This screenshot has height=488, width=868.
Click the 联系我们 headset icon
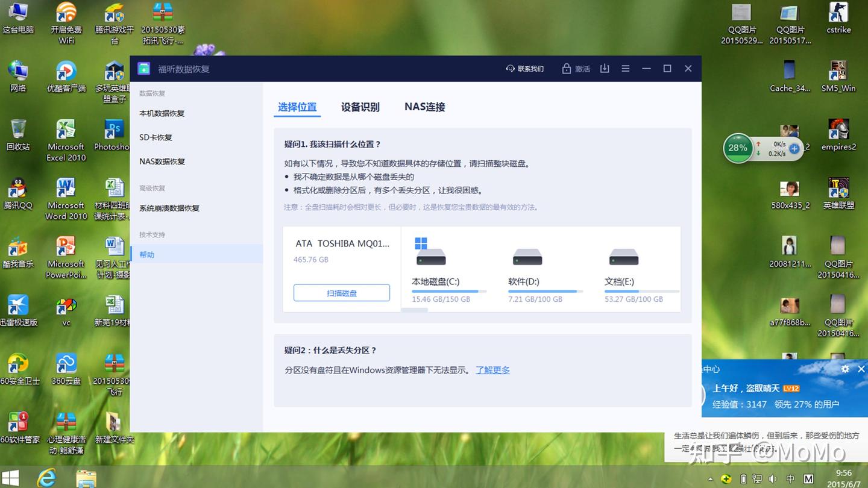510,69
